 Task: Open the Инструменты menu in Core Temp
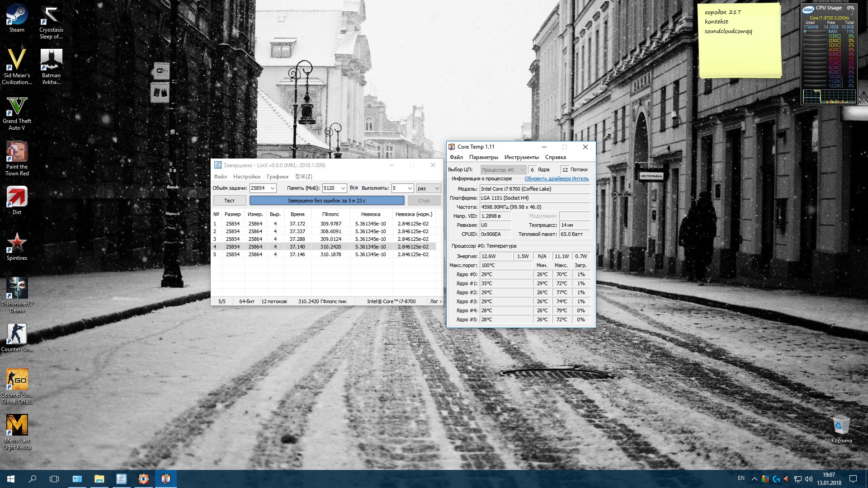(521, 157)
